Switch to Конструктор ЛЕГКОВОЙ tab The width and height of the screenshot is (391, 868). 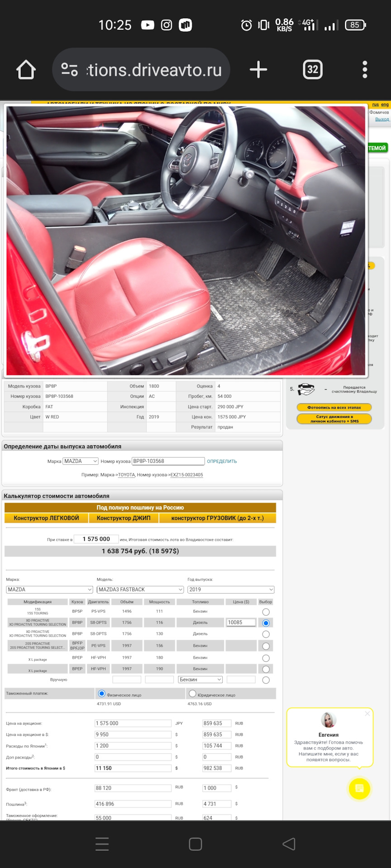[46, 518]
